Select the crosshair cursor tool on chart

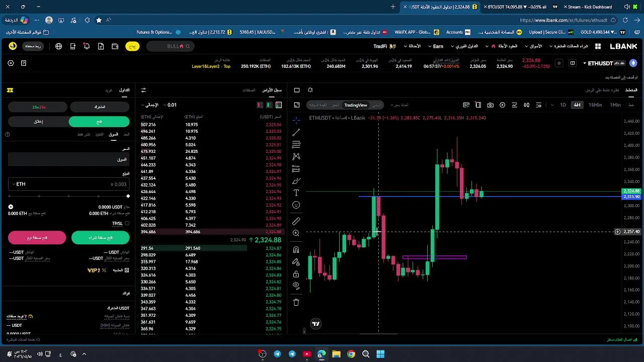click(x=296, y=120)
